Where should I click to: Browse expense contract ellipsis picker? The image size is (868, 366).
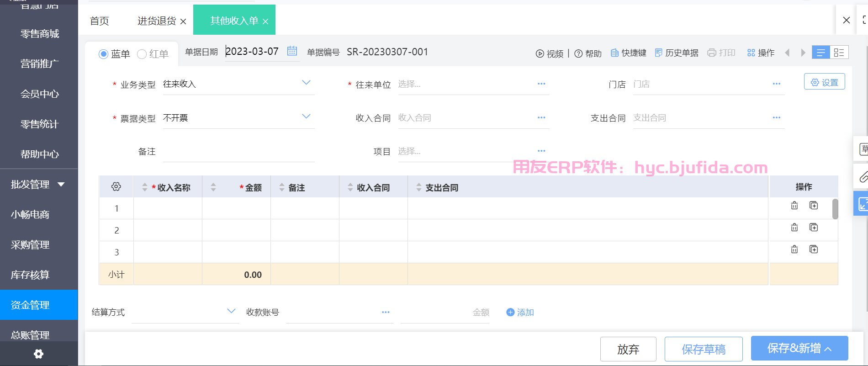tap(777, 118)
